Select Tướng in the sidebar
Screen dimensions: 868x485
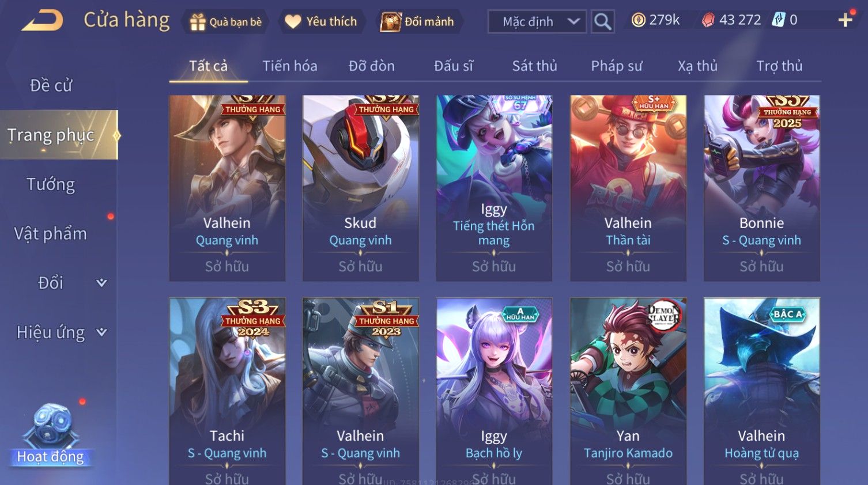[x=51, y=184]
